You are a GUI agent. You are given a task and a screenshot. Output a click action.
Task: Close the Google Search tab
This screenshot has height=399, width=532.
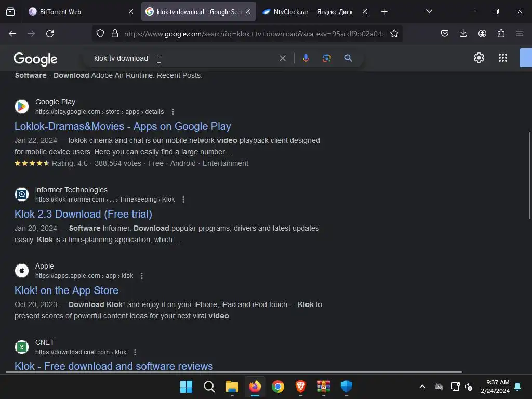pyautogui.click(x=248, y=11)
